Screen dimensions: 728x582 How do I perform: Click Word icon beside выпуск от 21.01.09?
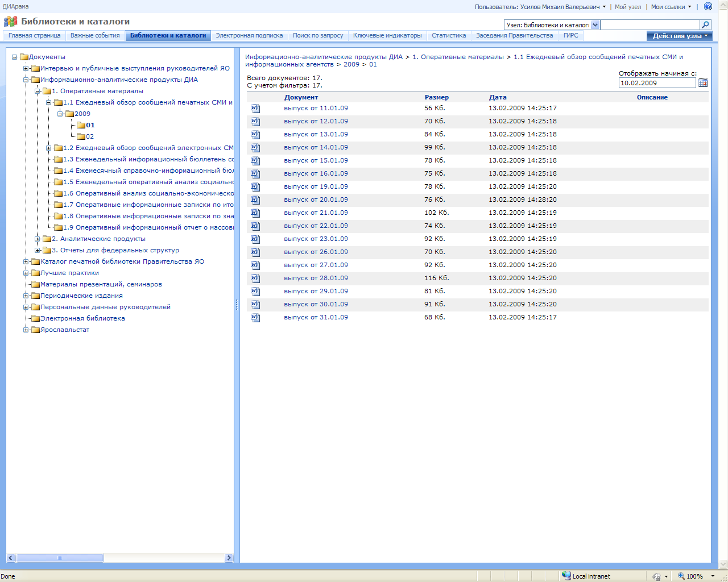pyautogui.click(x=255, y=213)
